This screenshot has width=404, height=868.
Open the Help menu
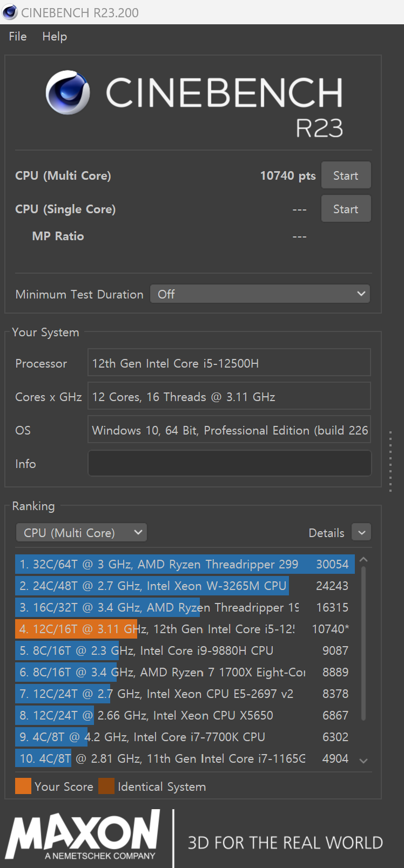pos(55,36)
